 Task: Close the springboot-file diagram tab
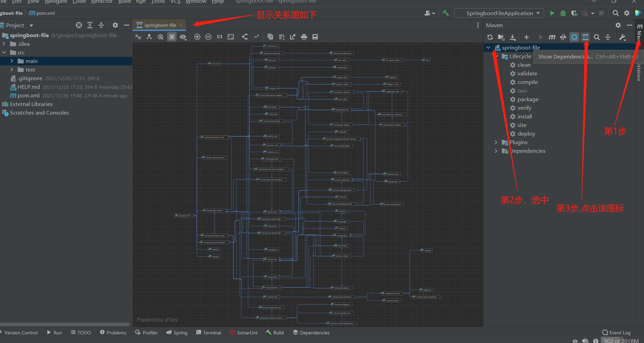coord(181,25)
